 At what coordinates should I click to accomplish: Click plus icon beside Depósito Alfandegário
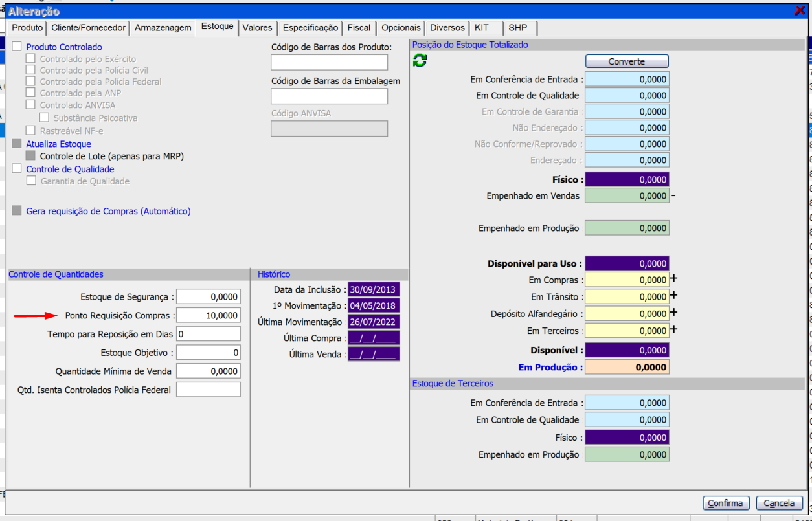click(673, 313)
